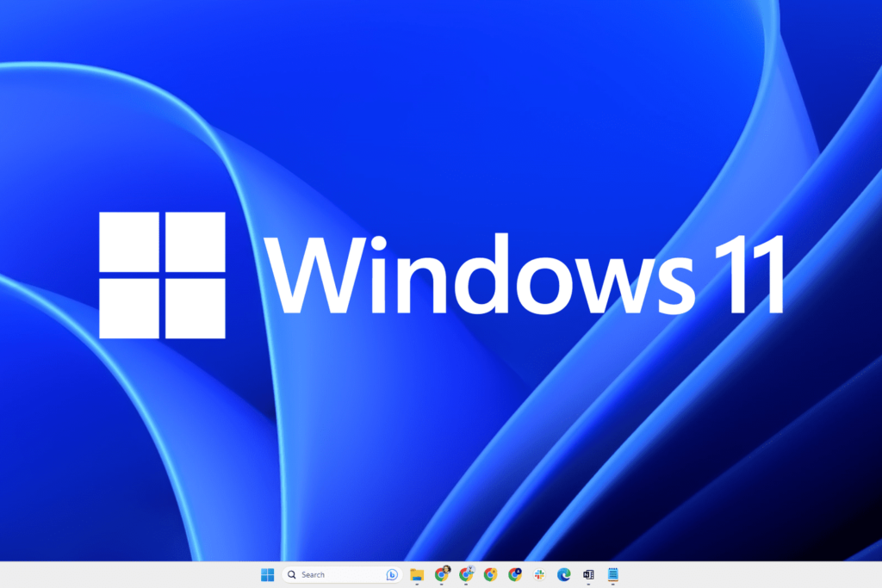This screenshot has height=588, width=882.
Task: Click the running indicator under File Explorer
Action: pos(417,584)
